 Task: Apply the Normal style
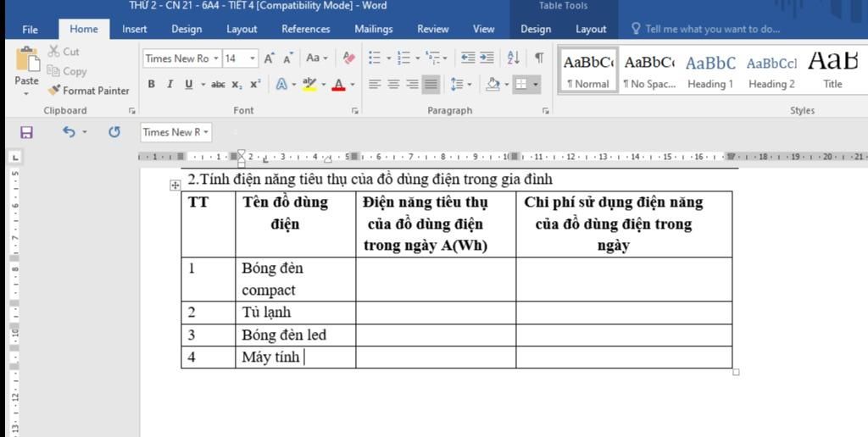588,70
